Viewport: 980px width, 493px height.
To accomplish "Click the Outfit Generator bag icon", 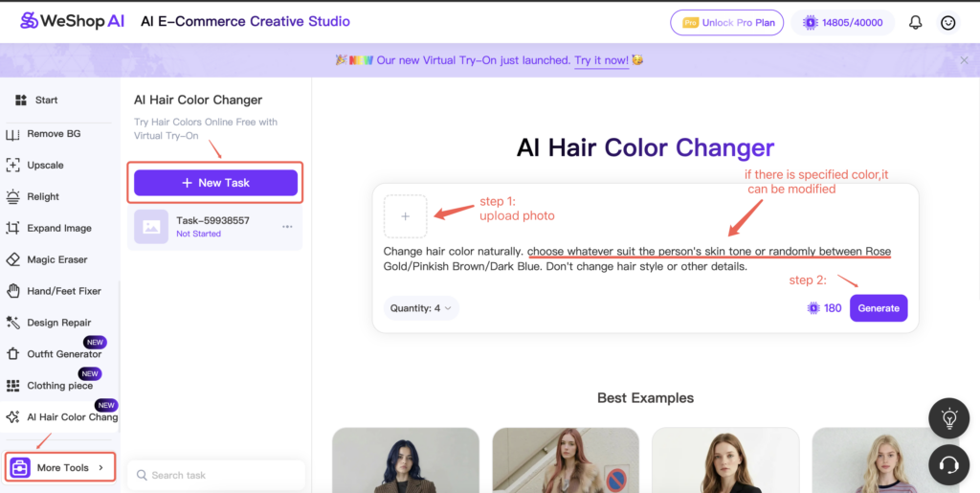I will point(13,354).
